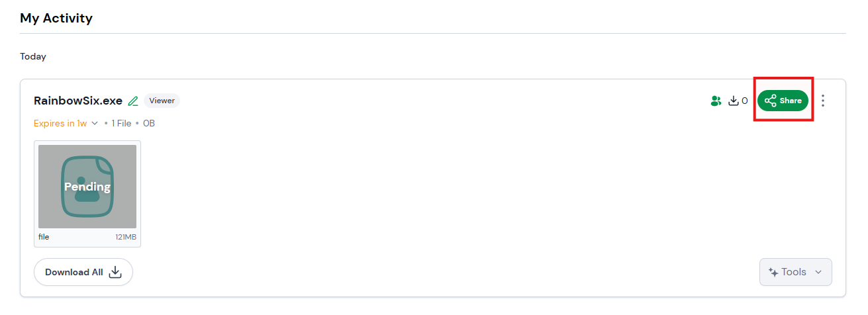868x315 pixels.
Task: Click the download count icon
Action: point(733,101)
